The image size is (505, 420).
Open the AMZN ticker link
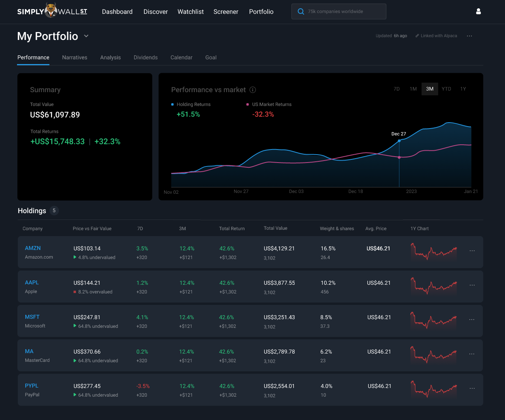point(33,248)
